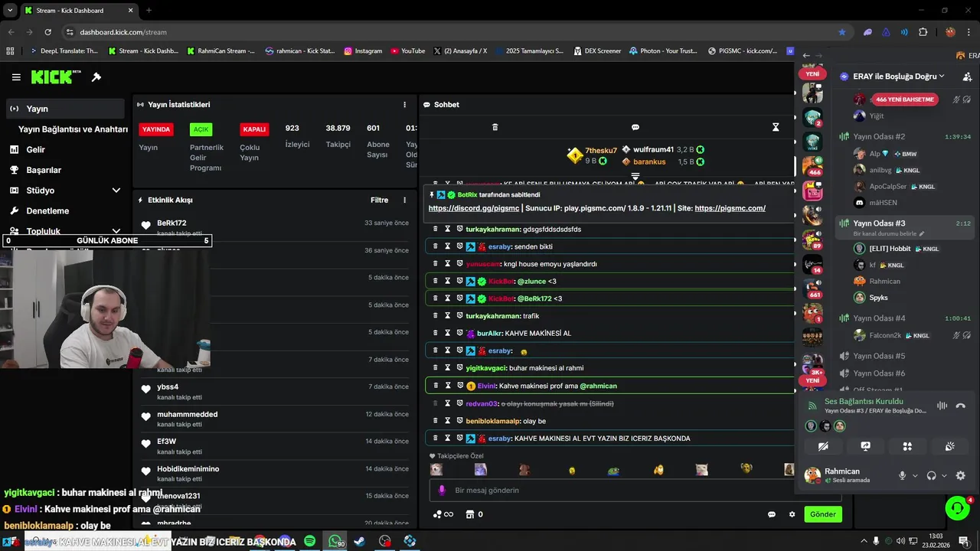Open the Kick hamburger menu
Image resolution: width=980 pixels, height=551 pixels.
click(16, 77)
